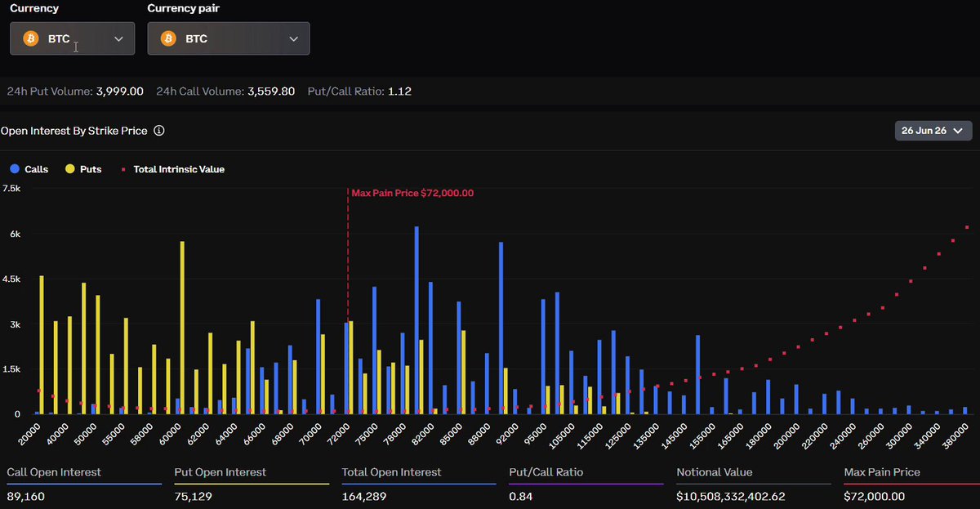Click the 200000 strike axis label
Image resolution: width=980 pixels, height=509 pixels.
click(x=789, y=435)
